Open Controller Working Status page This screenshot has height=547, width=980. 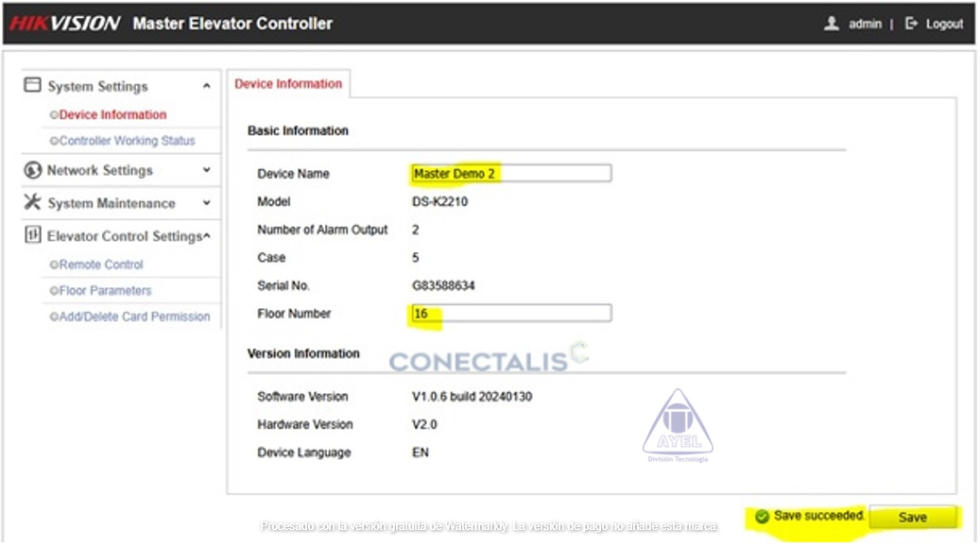127,141
